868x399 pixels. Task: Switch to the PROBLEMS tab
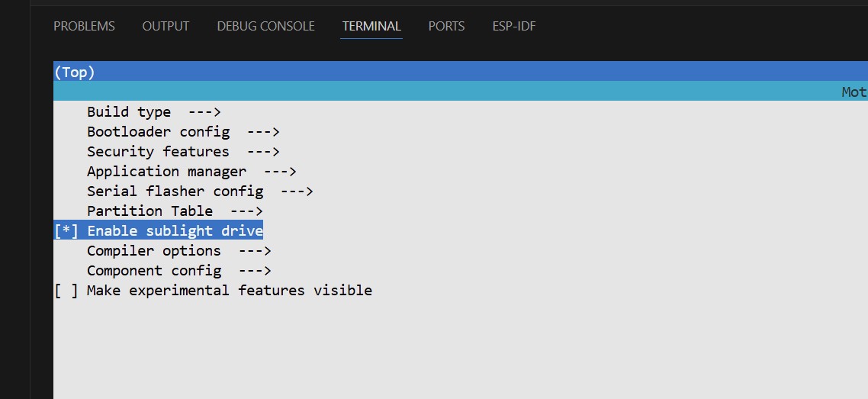(x=84, y=26)
